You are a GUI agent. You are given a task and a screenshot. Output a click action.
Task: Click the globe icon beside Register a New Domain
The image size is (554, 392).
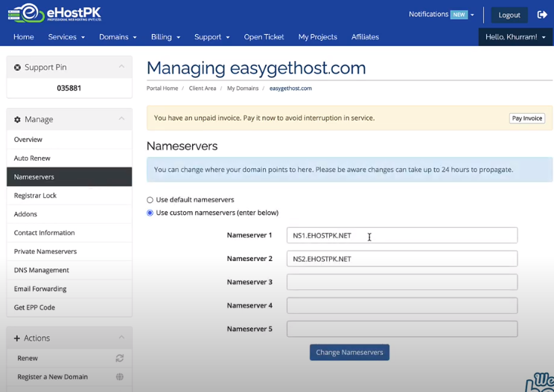(120, 376)
